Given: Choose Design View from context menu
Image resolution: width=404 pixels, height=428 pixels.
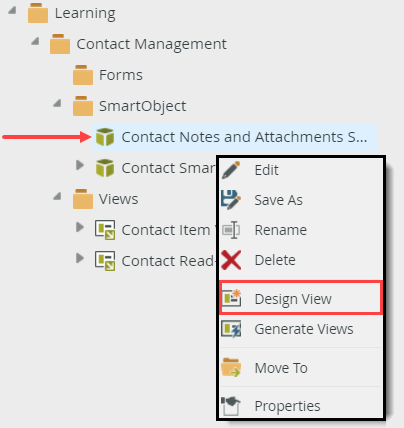Looking at the screenshot, I should click(301, 298).
